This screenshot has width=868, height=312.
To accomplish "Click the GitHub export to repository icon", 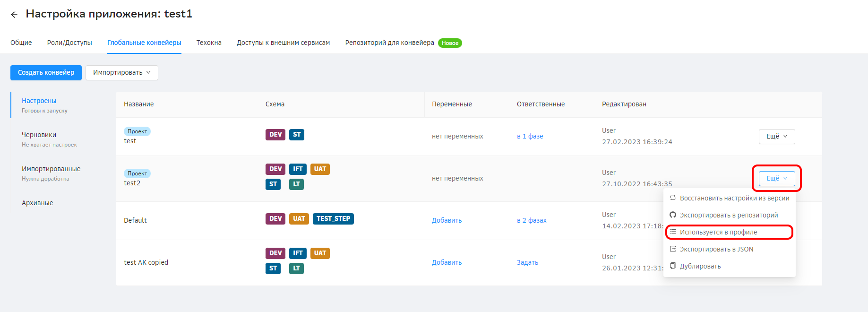I will (x=673, y=215).
